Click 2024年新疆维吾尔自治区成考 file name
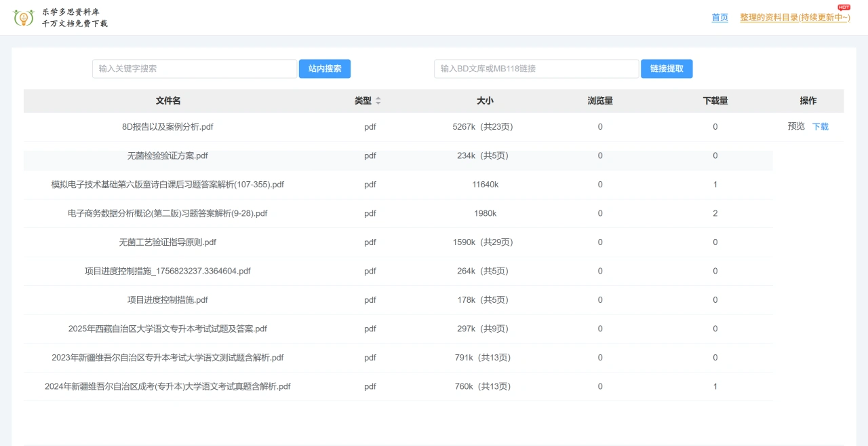 click(x=167, y=386)
